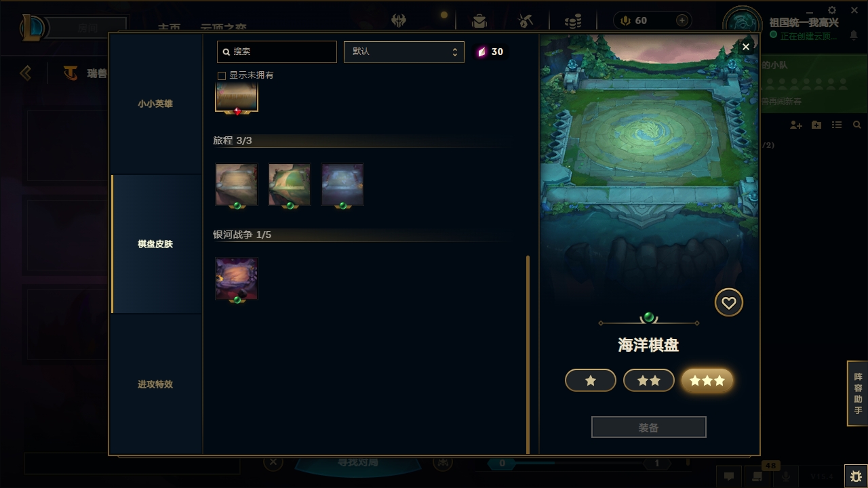This screenshot has height=488, width=868.
Task: Click the add friend icon
Action: coord(796,125)
